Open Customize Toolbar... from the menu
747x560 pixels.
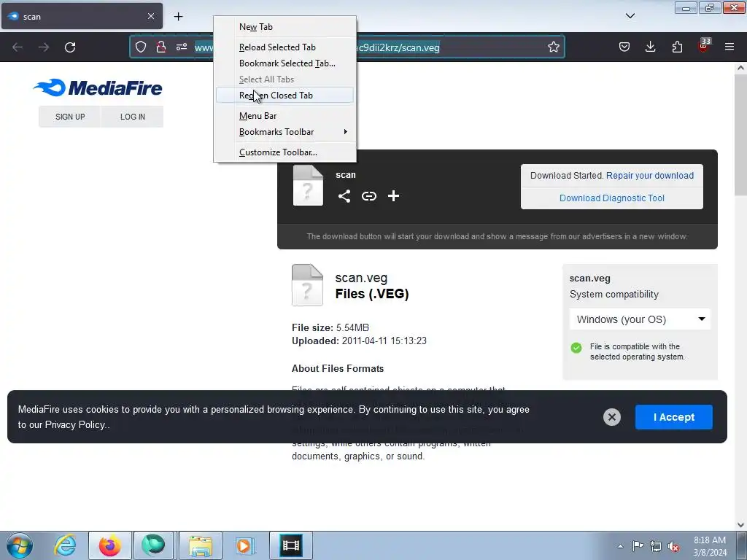285,152
